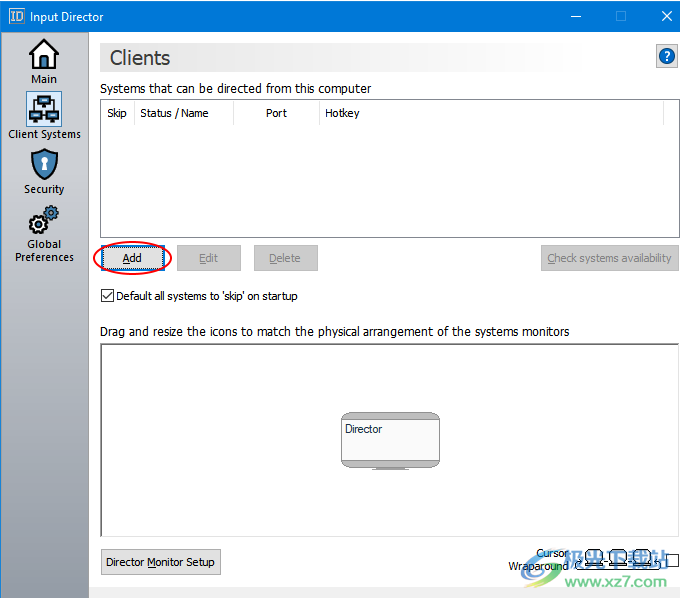Open Director Monitor Setup
The image size is (680, 598).
(160, 562)
